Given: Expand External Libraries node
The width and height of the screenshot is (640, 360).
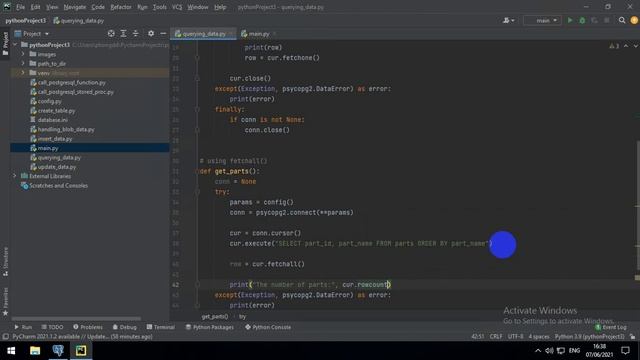Looking at the screenshot, I should point(15,176).
